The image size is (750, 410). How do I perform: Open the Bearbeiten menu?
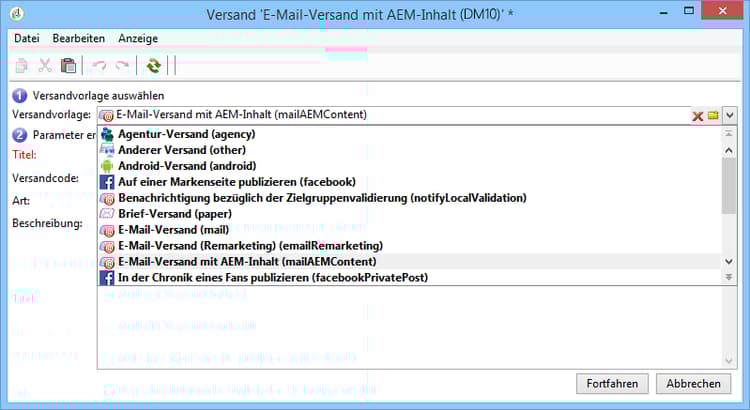(78, 38)
